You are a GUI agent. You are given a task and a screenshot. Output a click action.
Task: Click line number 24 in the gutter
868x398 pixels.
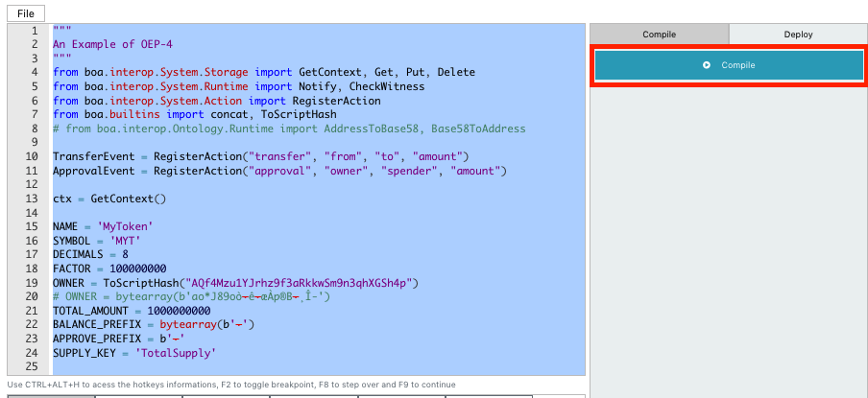32,353
